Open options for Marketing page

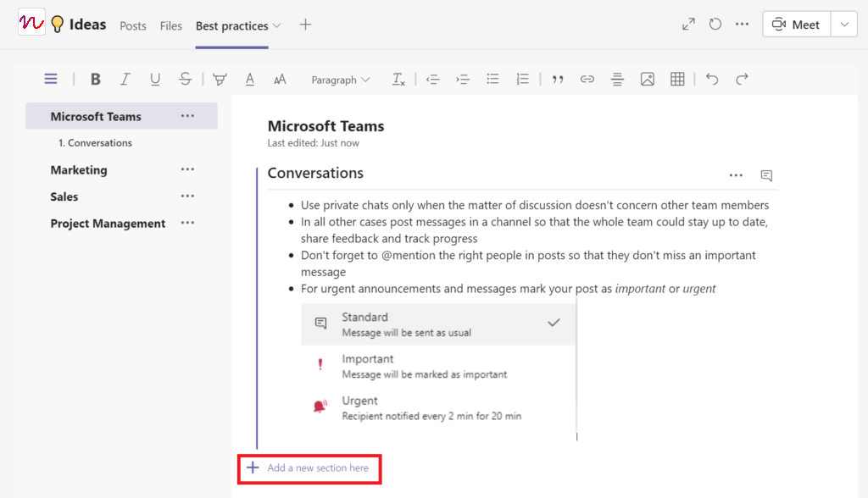pyautogui.click(x=187, y=169)
